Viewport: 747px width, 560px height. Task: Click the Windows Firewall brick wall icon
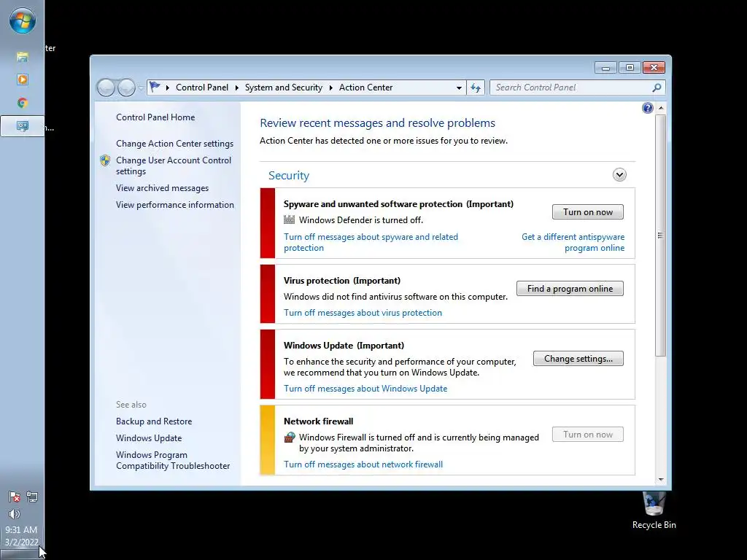coord(289,437)
